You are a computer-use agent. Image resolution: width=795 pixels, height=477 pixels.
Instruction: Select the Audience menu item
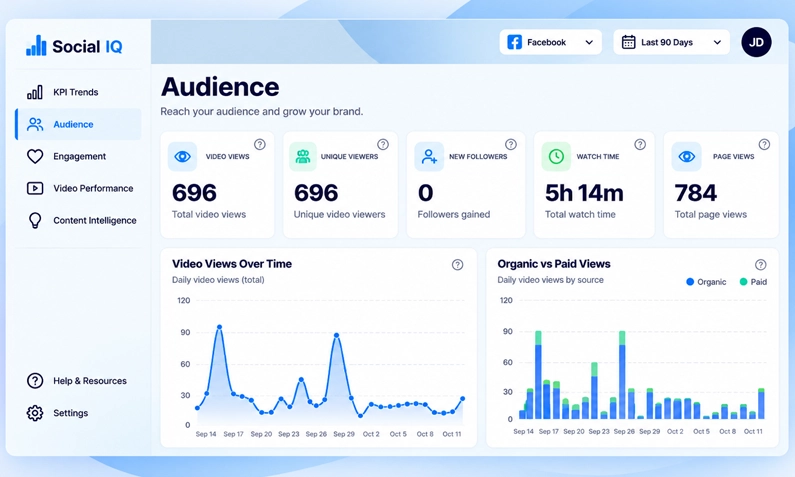click(78, 124)
